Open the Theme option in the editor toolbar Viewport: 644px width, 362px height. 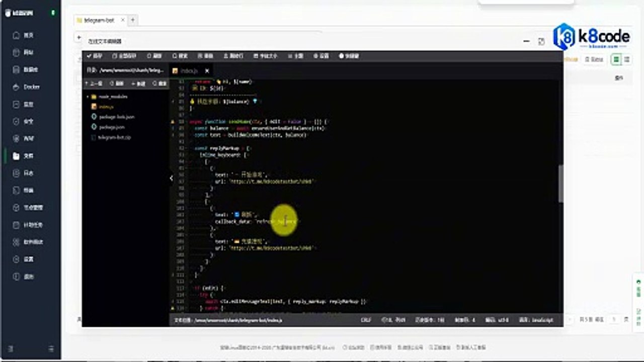(x=295, y=56)
